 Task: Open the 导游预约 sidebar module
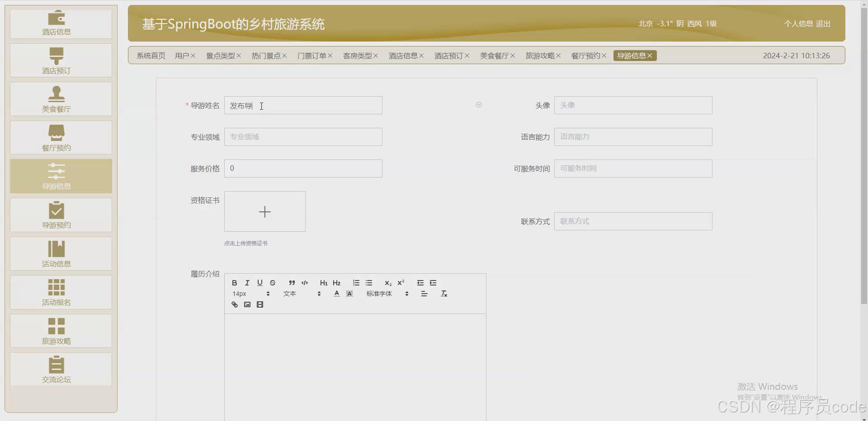point(60,215)
